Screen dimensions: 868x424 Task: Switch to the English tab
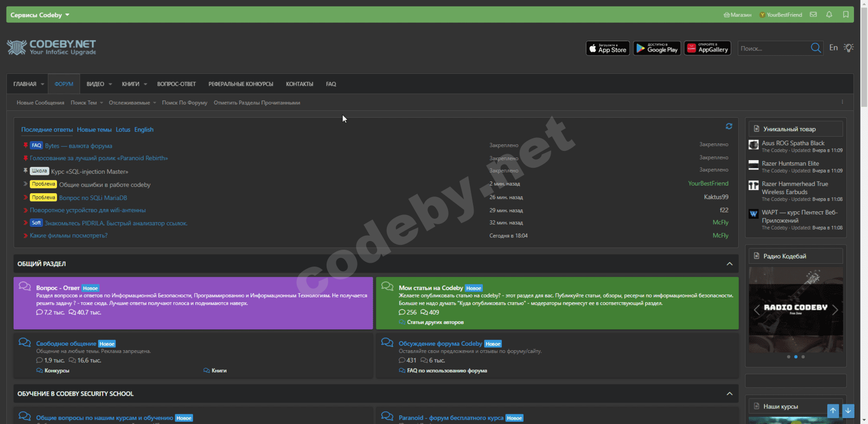[144, 130]
